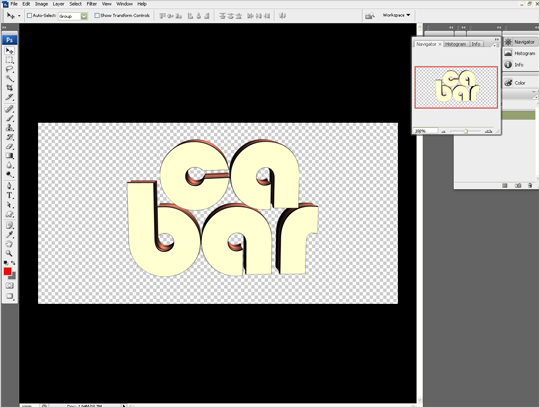This screenshot has width=540, height=408.
Task: Close the Navigator tab
Action: click(440, 44)
